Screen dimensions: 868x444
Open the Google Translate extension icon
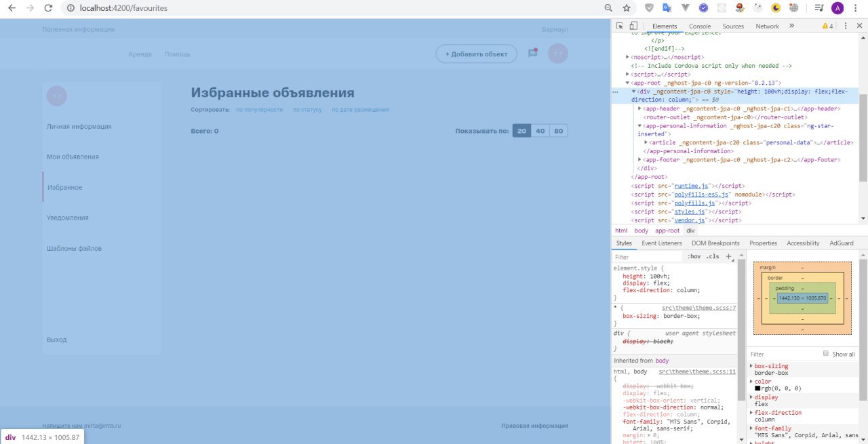click(x=667, y=8)
